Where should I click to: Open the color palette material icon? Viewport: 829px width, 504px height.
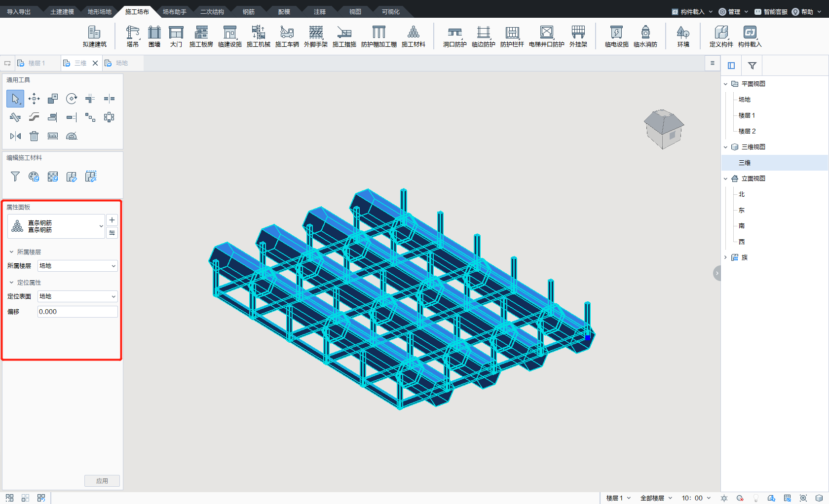coord(34,177)
